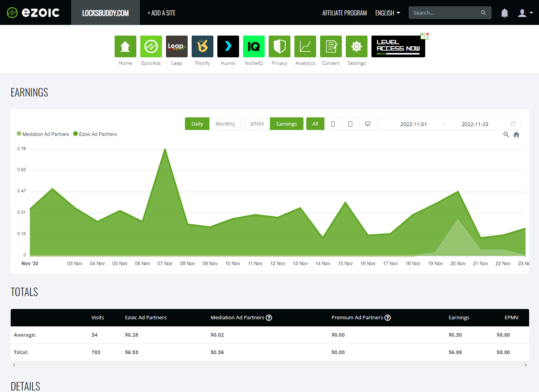
Task: Switch chart to Monthly view
Action: [225, 124]
